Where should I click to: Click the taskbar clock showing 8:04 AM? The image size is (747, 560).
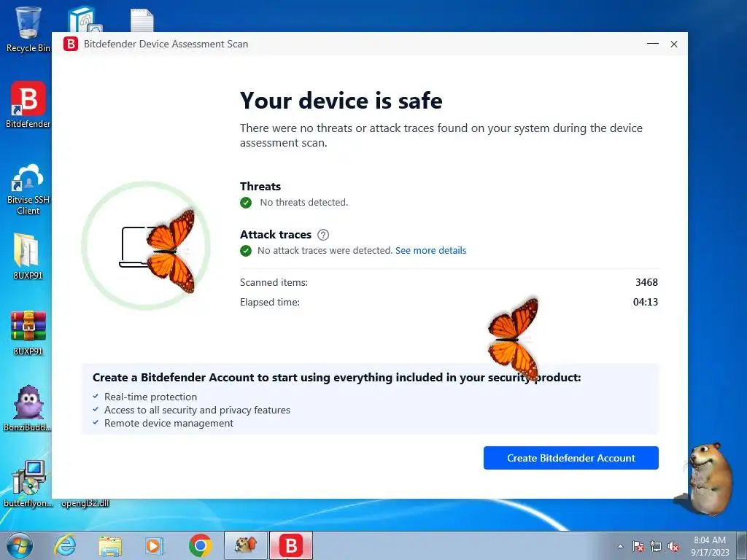pos(710,546)
